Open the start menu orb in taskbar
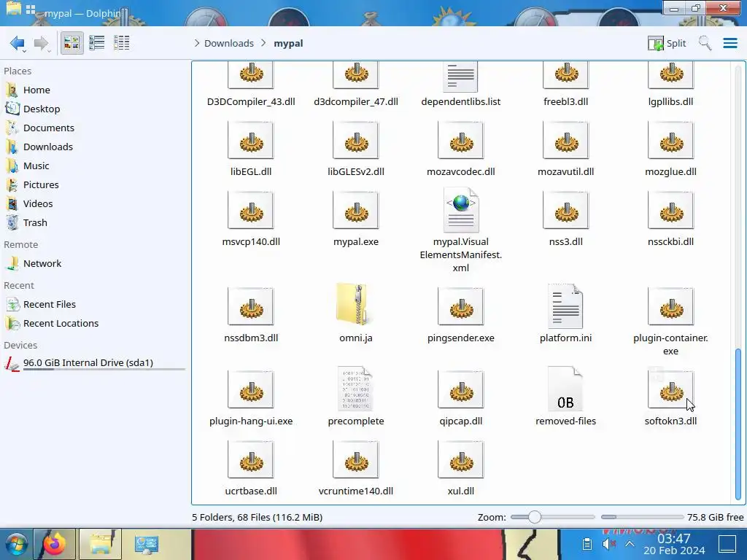The width and height of the screenshot is (747, 560). tap(16, 544)
